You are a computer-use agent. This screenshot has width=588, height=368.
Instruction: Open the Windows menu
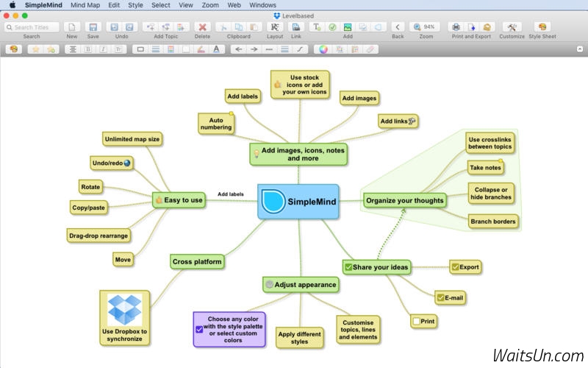pos(262,5)
